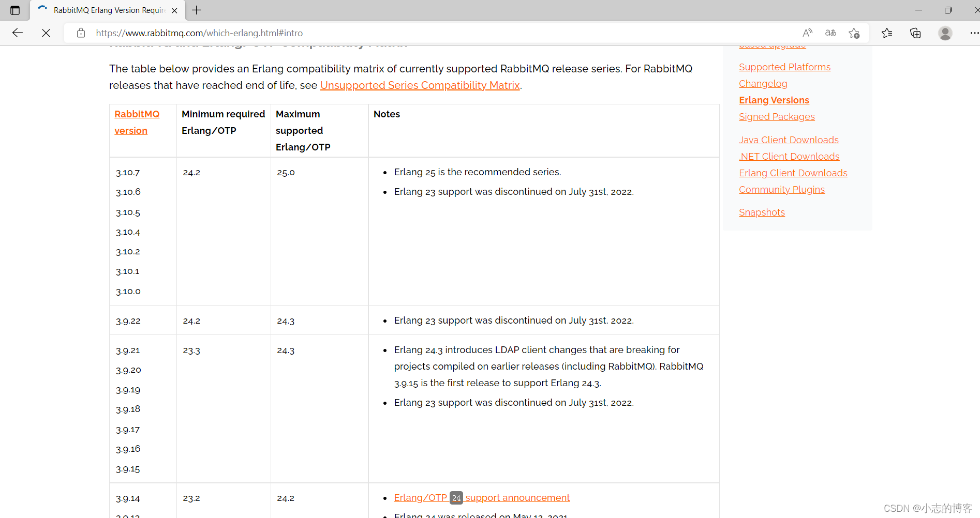Open Unsupported Series Compatibility Matrix link
This screenshot has height=518, width=980.
(420, 85)
